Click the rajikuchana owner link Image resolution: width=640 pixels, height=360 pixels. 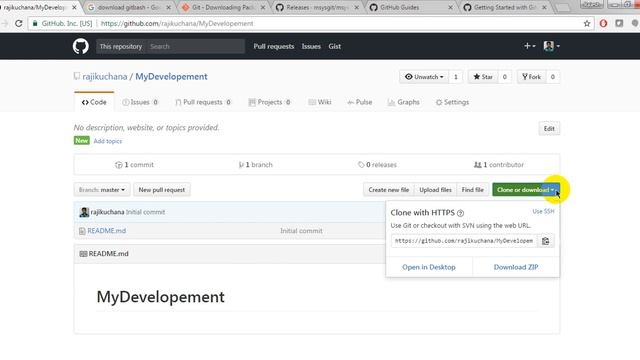coord(104,77)
